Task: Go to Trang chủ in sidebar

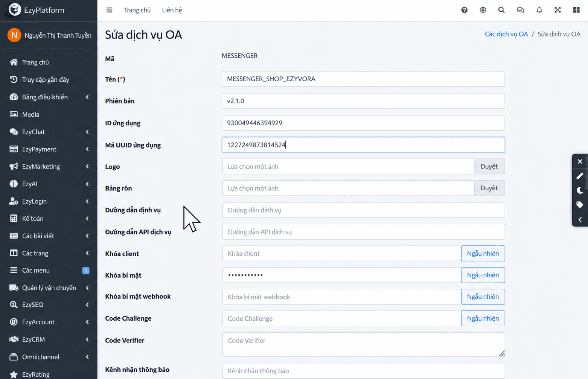Action: tap(49, 62)
